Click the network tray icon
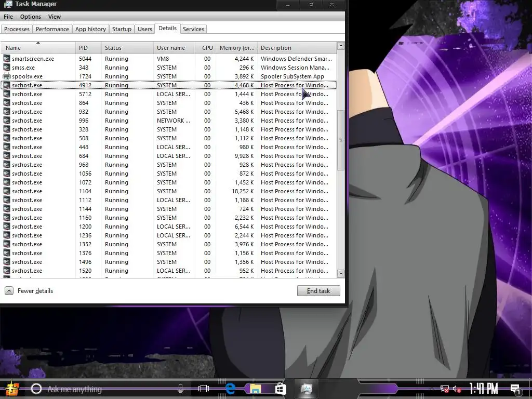Viewport: 532px width, 399px height. (x=445, y=389)
